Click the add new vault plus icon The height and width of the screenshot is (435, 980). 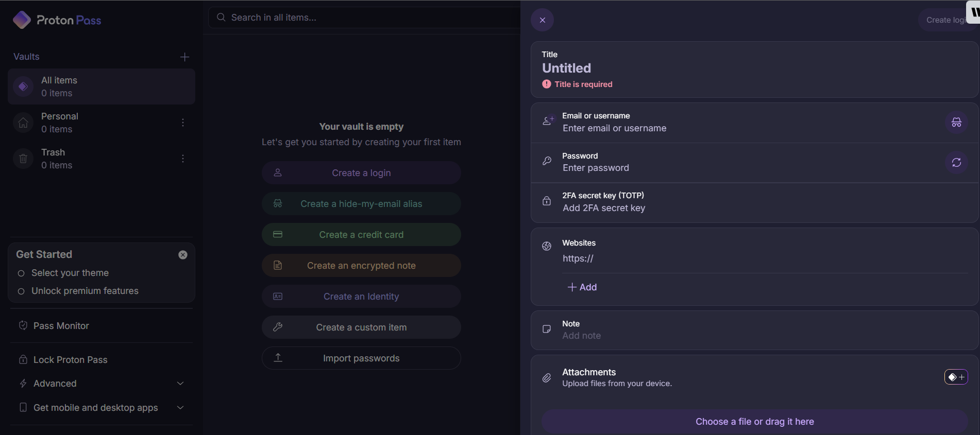pyautogui.click(x=184, y=57)
